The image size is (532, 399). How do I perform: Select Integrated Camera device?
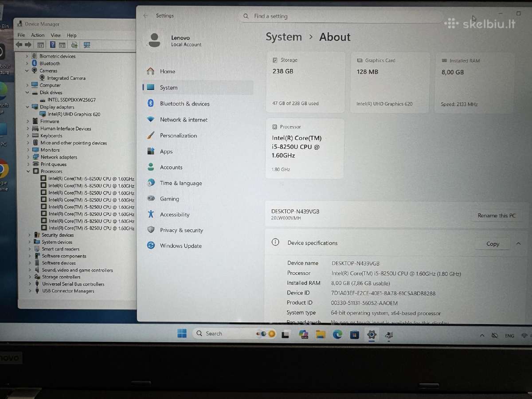pos(66,78)
